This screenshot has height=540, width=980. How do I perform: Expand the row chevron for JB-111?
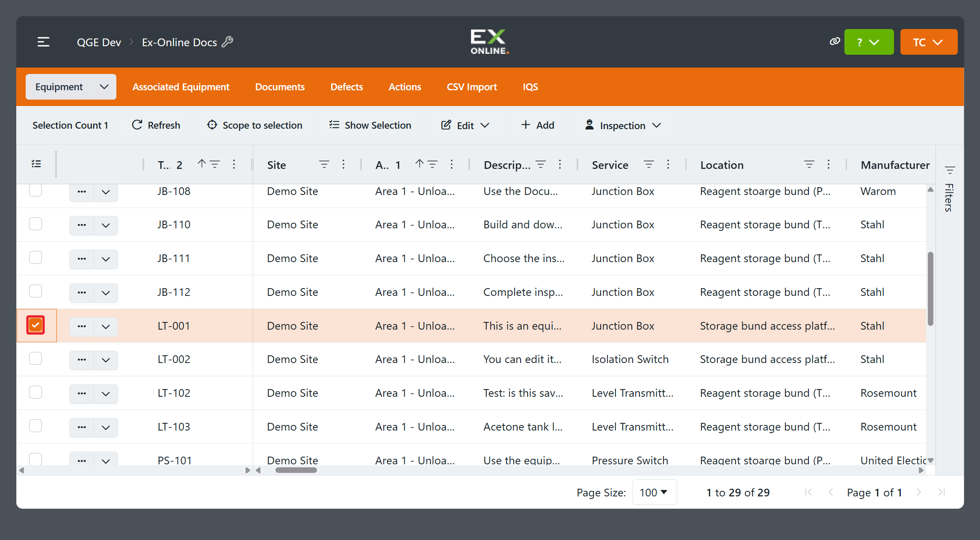click(x=106, y=259)
